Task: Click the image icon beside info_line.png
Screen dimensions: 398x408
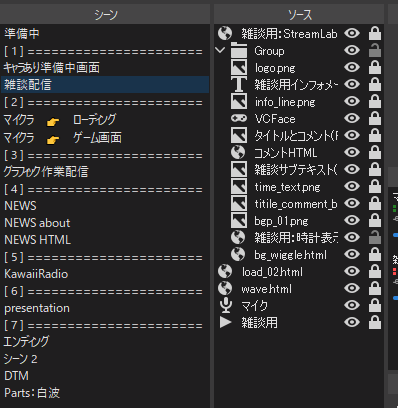Action: click(x=239, y=102)
